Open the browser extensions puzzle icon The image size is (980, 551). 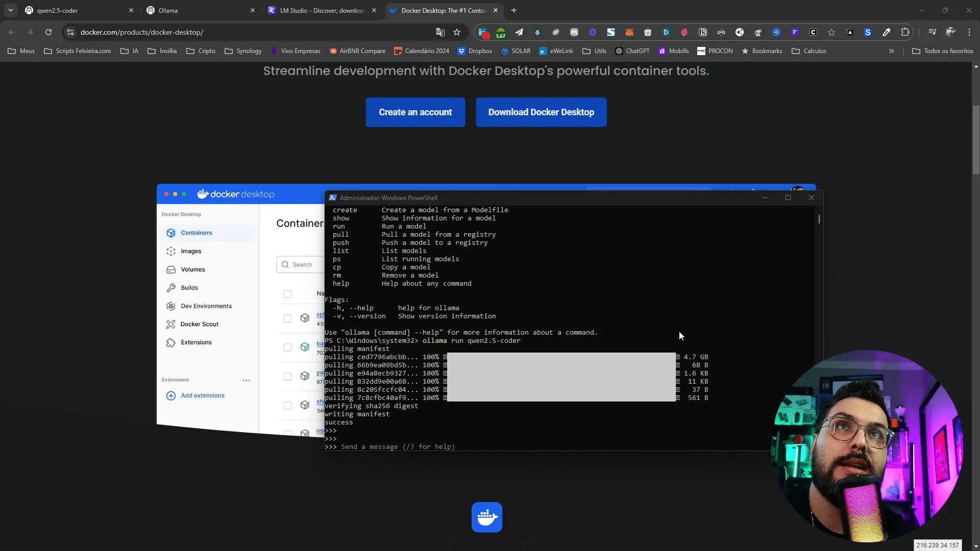coord(905,32)
